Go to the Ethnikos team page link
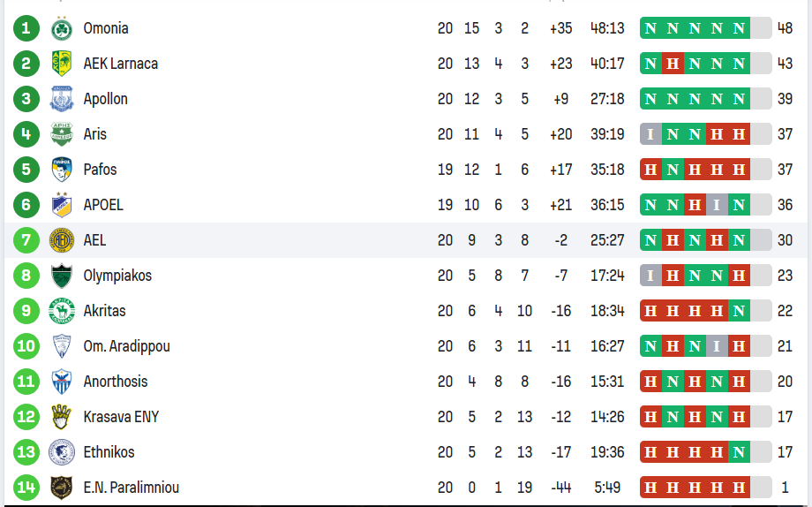 (x=109, y=452)
